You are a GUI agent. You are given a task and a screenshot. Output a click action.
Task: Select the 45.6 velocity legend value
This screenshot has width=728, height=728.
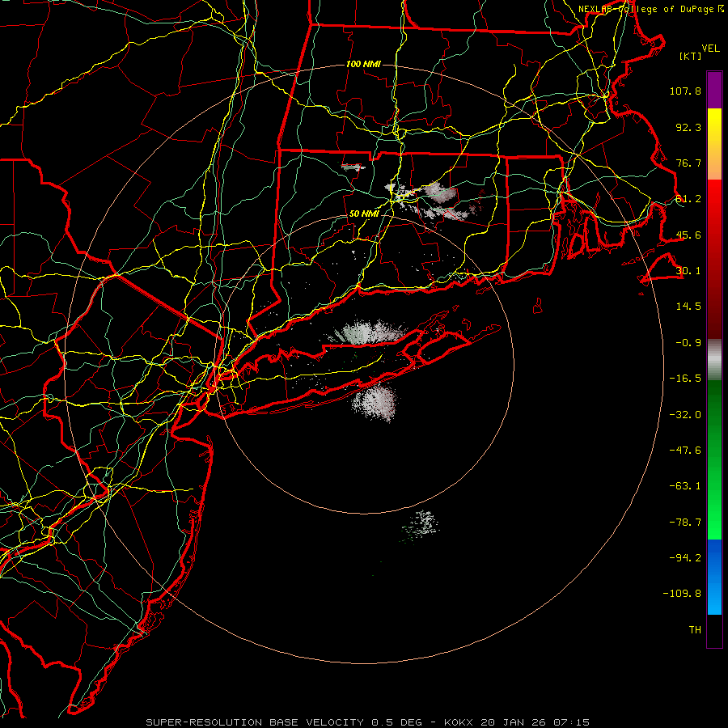point(688,235)
